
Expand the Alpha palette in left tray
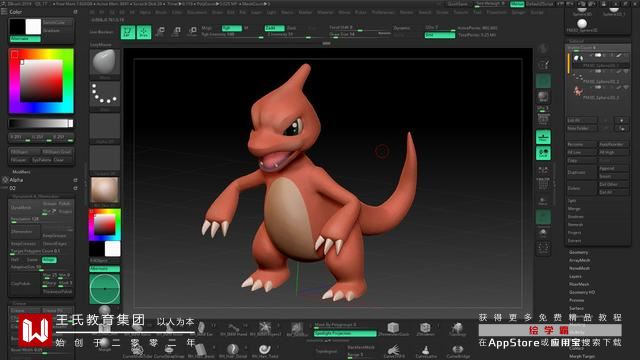(x=16, y=180)
